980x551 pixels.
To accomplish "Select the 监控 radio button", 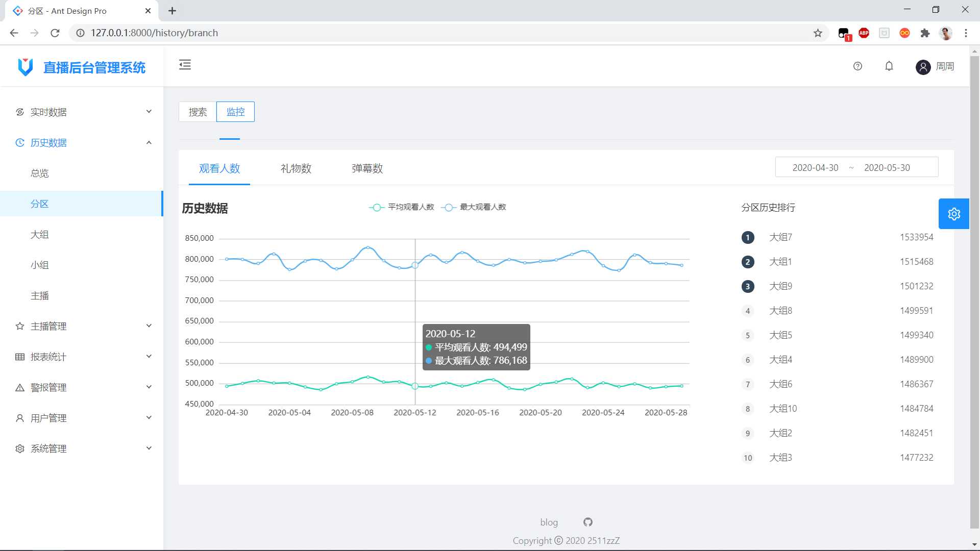I will (235, 112).
